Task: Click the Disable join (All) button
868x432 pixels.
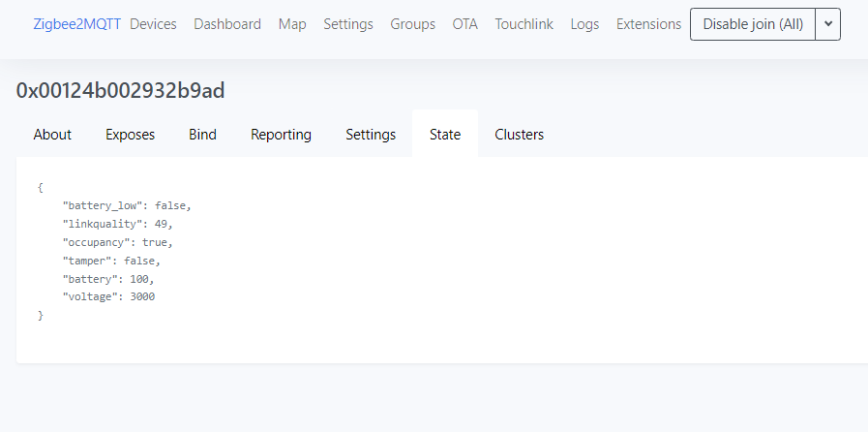Action: click(x=753, y=24)
